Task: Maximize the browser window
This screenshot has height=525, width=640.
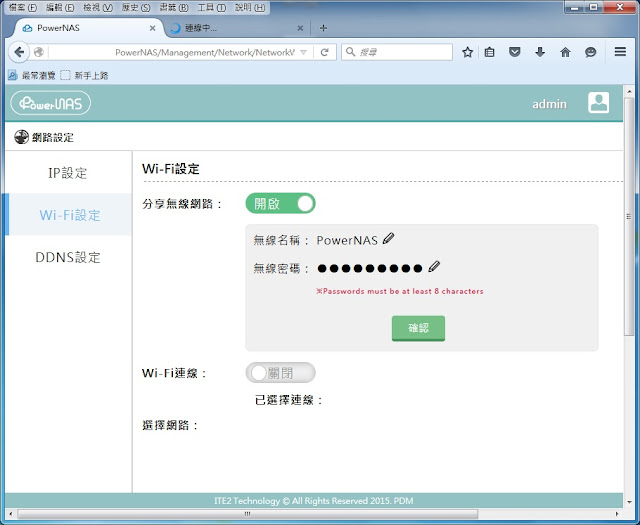Action: 593,7
